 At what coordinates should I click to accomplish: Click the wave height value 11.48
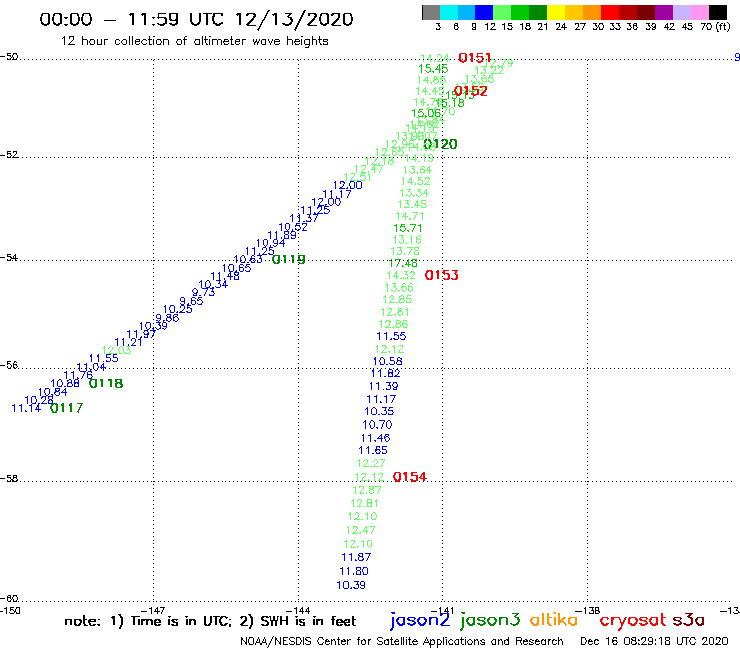tap(225, 276)
